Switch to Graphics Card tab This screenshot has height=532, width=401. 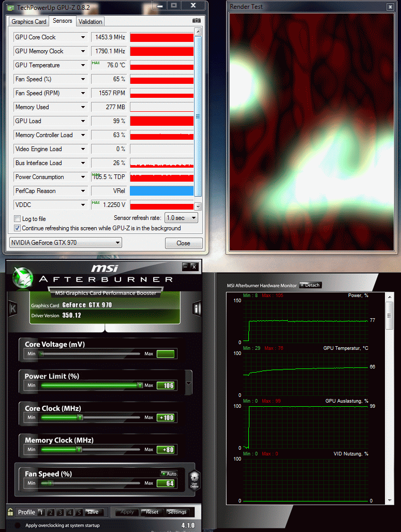point(29,21)
